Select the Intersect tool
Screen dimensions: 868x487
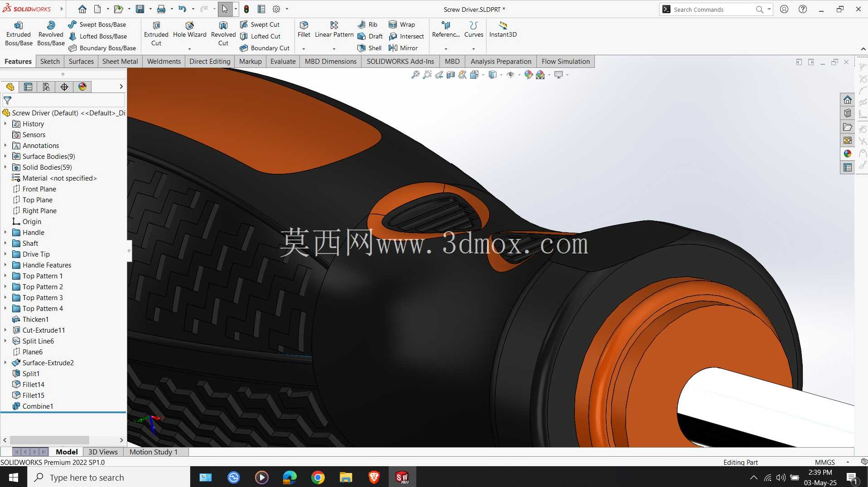[x=406, y=36]
